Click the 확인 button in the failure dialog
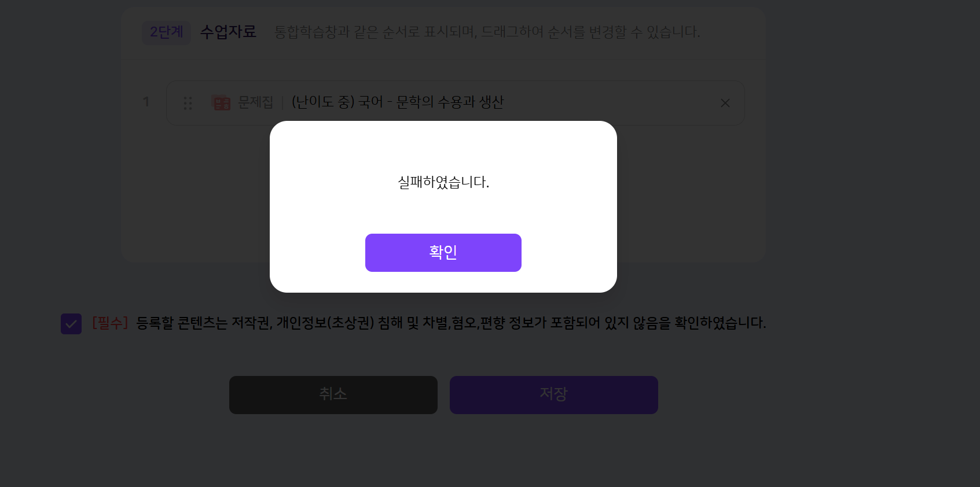Viewport: 980px width, 487px height. click(443, 253)
